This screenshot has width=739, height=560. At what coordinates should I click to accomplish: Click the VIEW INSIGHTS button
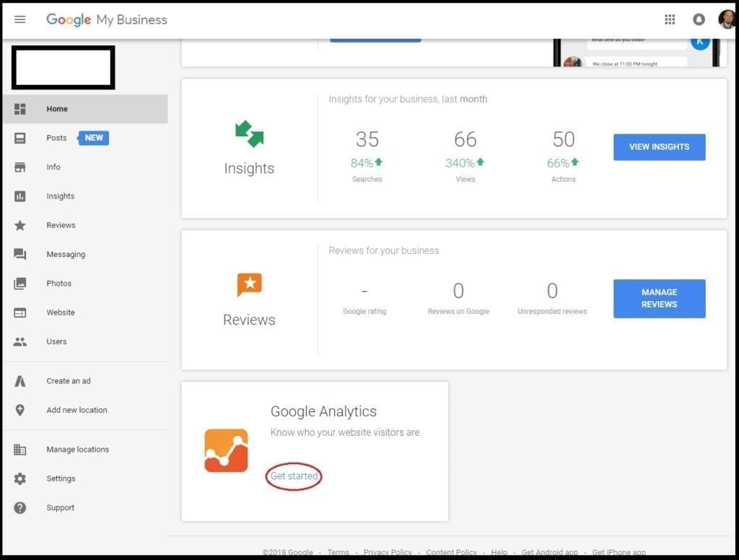(660, 147)
